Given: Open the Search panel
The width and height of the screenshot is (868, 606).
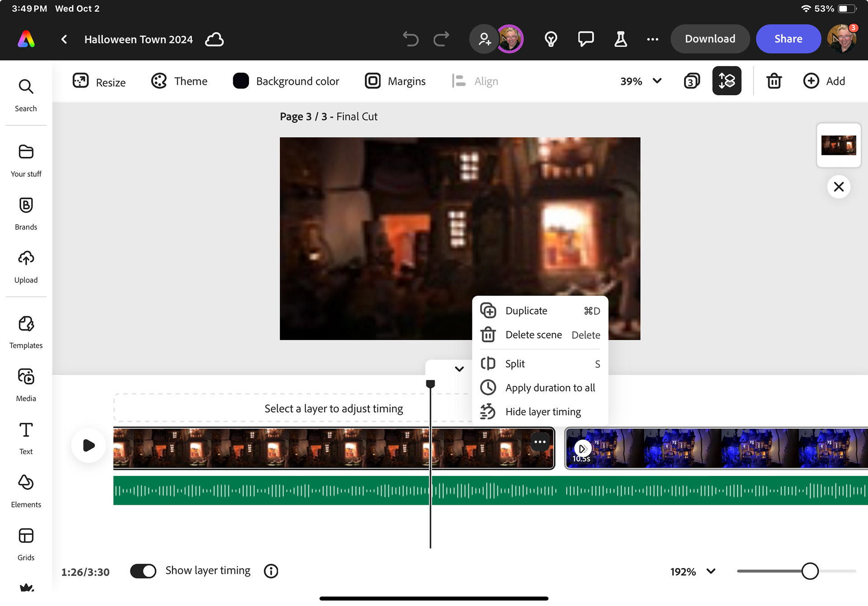Looking at the screenshot, I should [26, 95].
